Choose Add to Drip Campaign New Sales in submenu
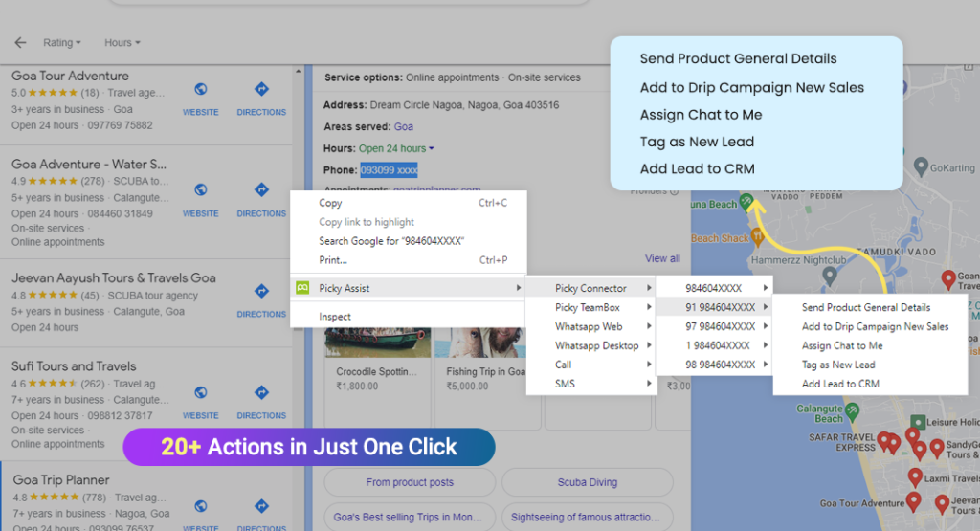Image resolution: width=980 pixels, height=531 pixels. (x=871, y=326)
